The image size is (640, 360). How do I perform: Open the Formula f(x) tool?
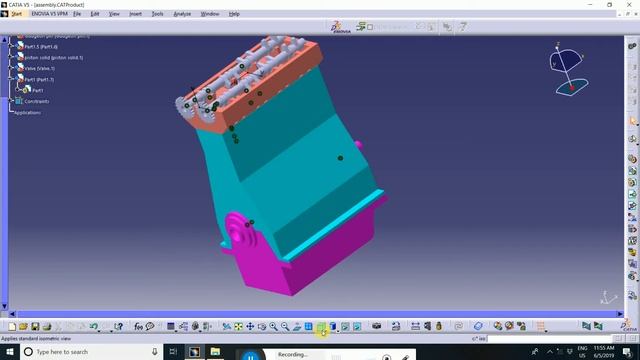tap(138, 327)
